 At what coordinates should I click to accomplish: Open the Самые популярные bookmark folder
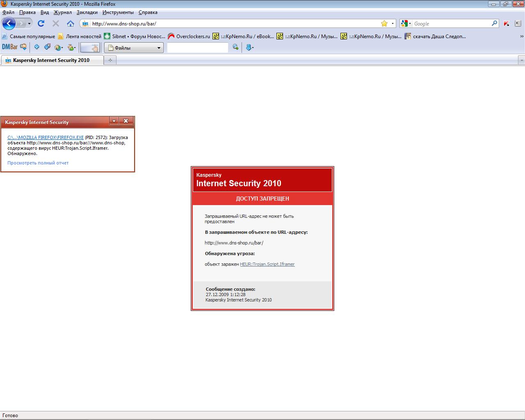(x=28, y=37)
